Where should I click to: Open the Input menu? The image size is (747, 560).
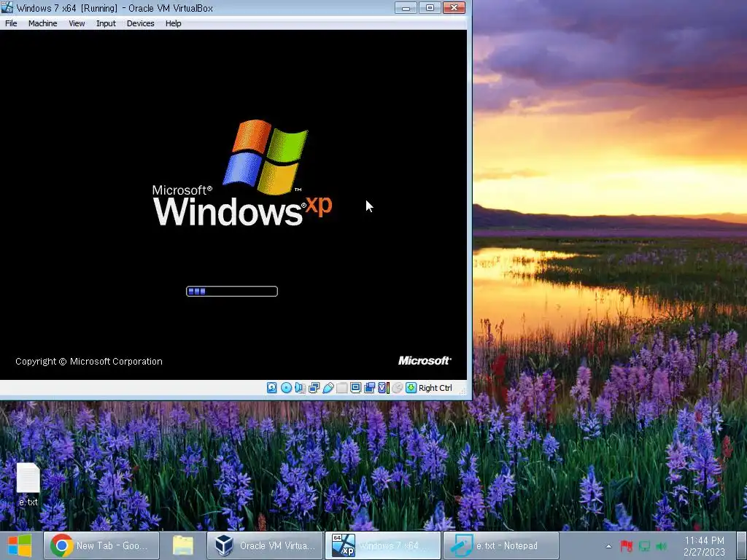tap(106, 23)
